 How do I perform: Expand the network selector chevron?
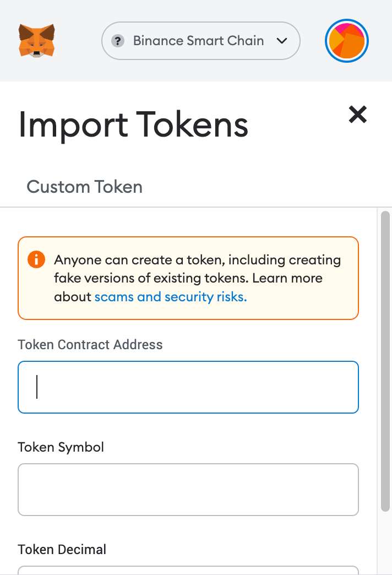(282, 41)
